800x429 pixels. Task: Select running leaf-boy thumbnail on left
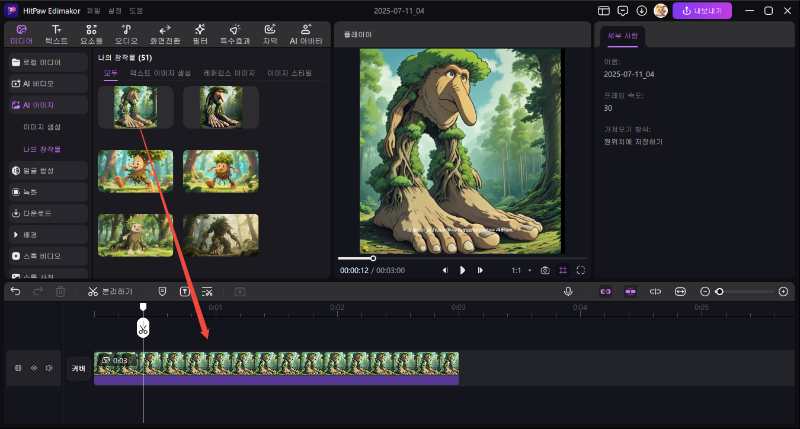pyautogui.click(x=135, y=171)
